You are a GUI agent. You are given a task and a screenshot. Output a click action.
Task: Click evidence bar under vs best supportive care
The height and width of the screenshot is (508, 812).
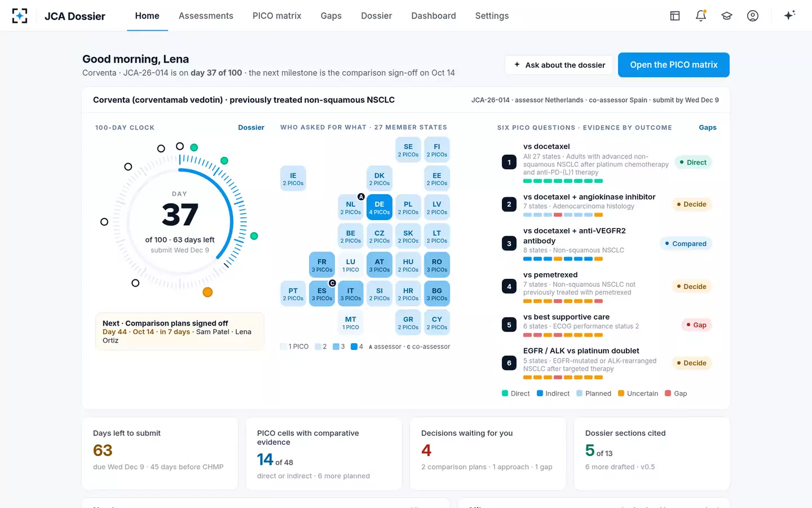tap(563, 335)
